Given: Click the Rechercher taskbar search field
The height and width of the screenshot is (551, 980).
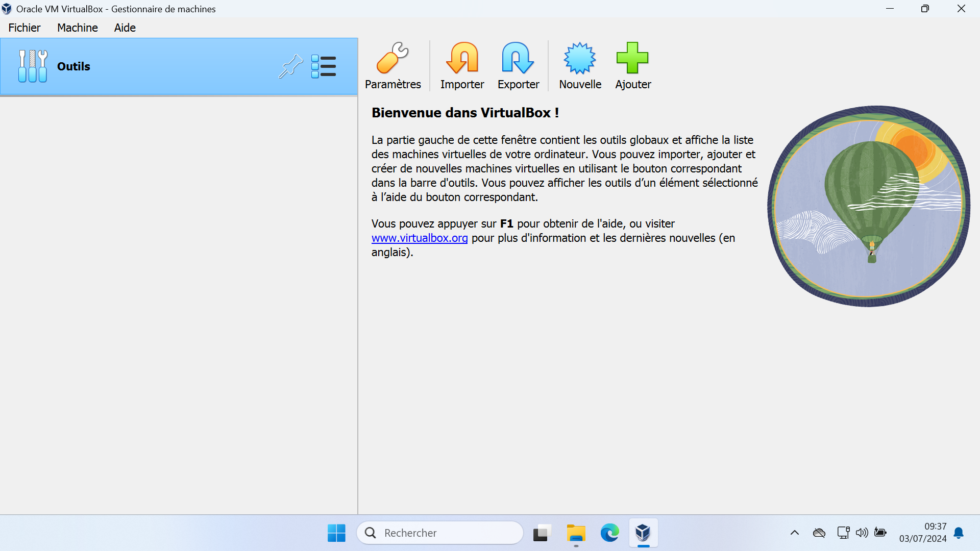Looking at the screenshot, I should pyautogui.click(x=440, y=533).
